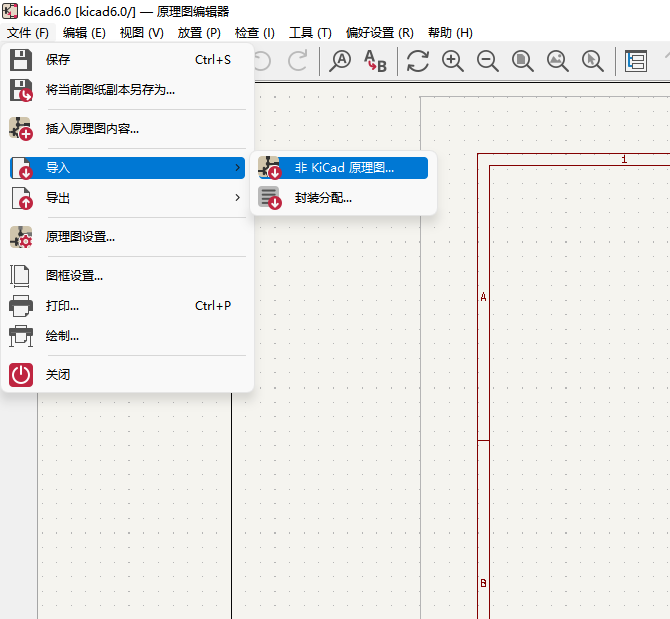Open the Find and Replace tool
670x619 pixels.
tap(375, 61)
